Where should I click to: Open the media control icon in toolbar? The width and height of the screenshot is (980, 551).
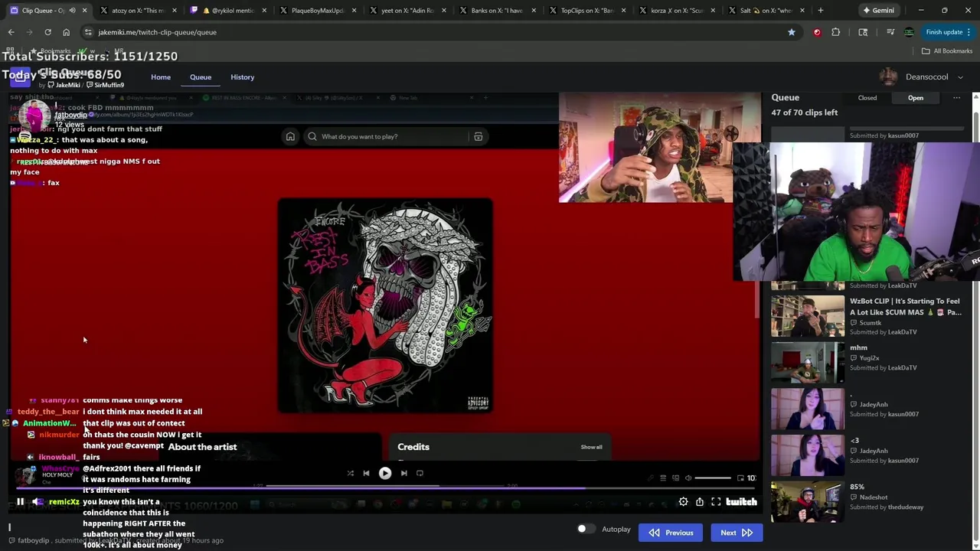pyautogui.click(x=890, y=32)
